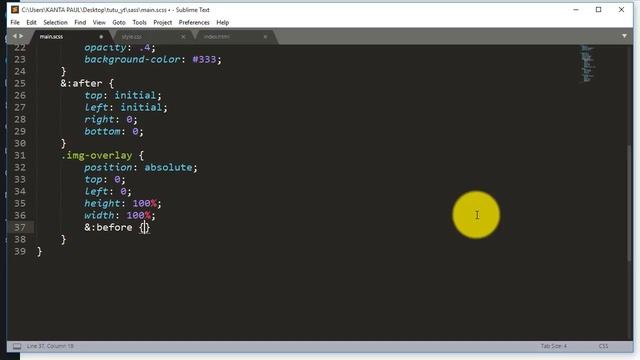This screenshot has height=360, width=640.
Task: Open the Tools menu
Action: pyautogui.click(x=139, y=22)
